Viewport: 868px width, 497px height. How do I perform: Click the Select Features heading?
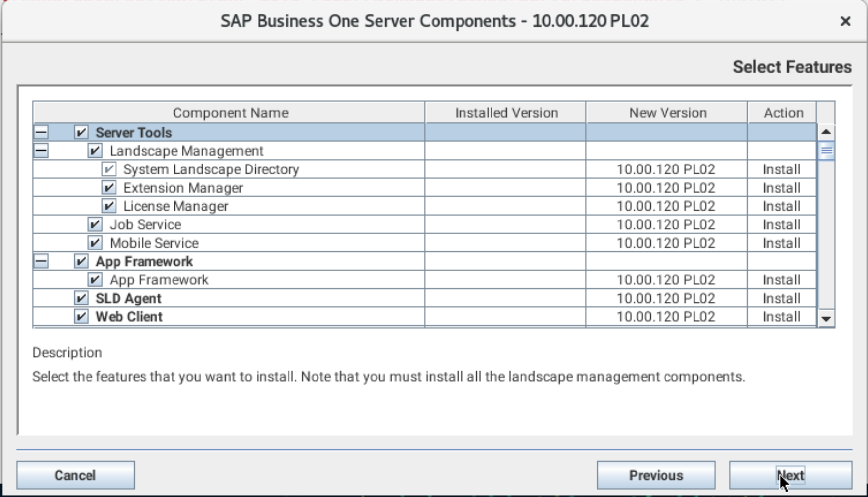tap(792, 67)
